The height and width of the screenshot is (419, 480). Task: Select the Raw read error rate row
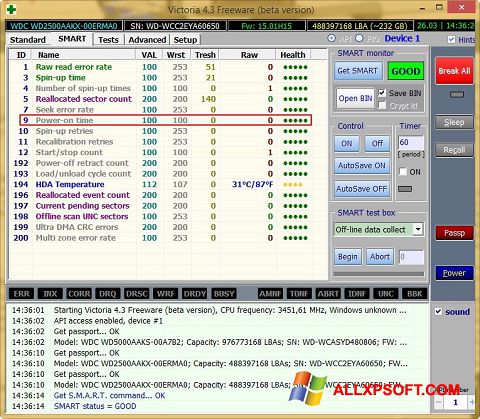coord(161,67)
